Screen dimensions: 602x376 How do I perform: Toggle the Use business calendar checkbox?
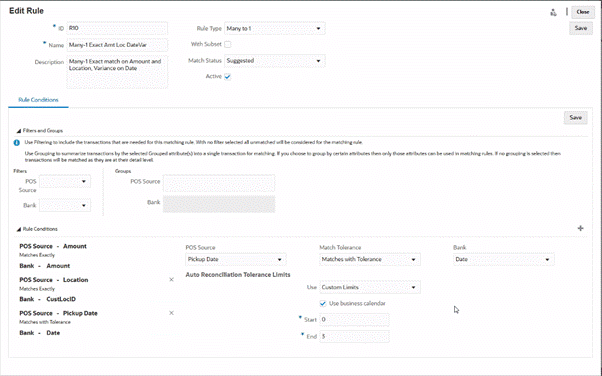323,303
